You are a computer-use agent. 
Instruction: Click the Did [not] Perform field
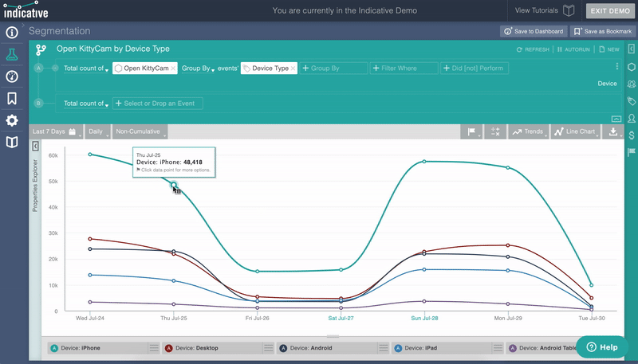coord(475,68)
